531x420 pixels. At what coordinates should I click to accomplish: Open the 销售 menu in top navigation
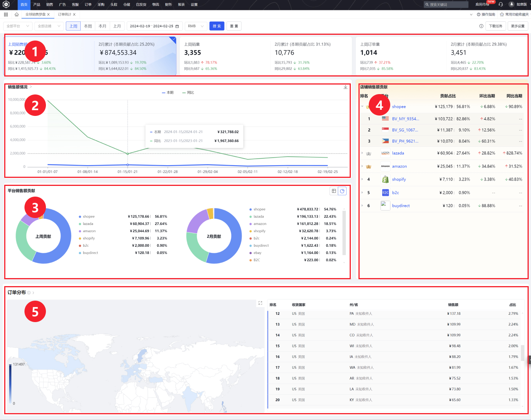click(x=50, y=5)
